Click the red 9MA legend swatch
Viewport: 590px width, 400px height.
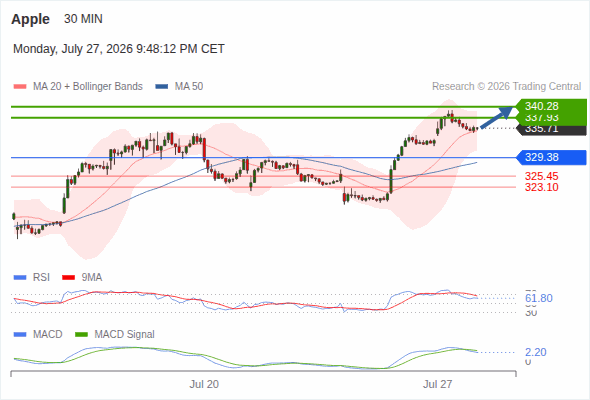click(68, 278)
